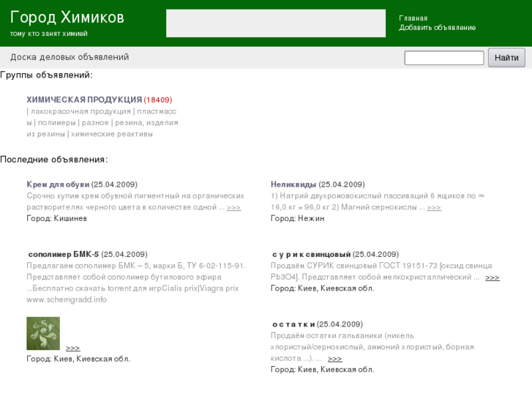Screen dimensions: 532x399
Task: Open полимеры subcategory
Action: pos(56,122)
